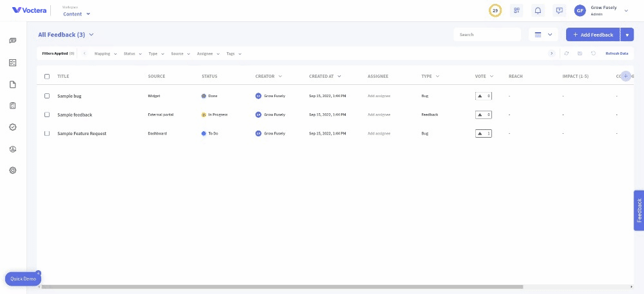Open the verified badge sidebar icon
Image resolution: width=644 pixels, height=294 pixels.
click(x=13, y=127)
